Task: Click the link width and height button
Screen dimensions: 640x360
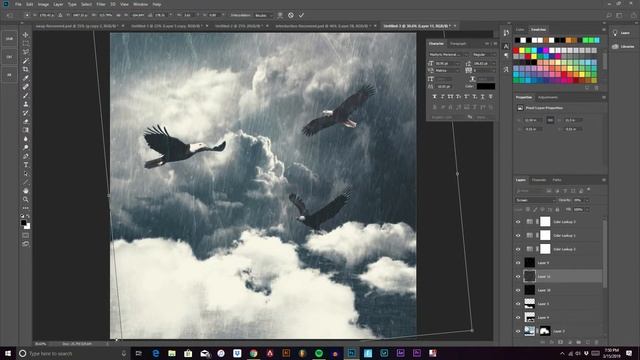Action: [550, 120]
